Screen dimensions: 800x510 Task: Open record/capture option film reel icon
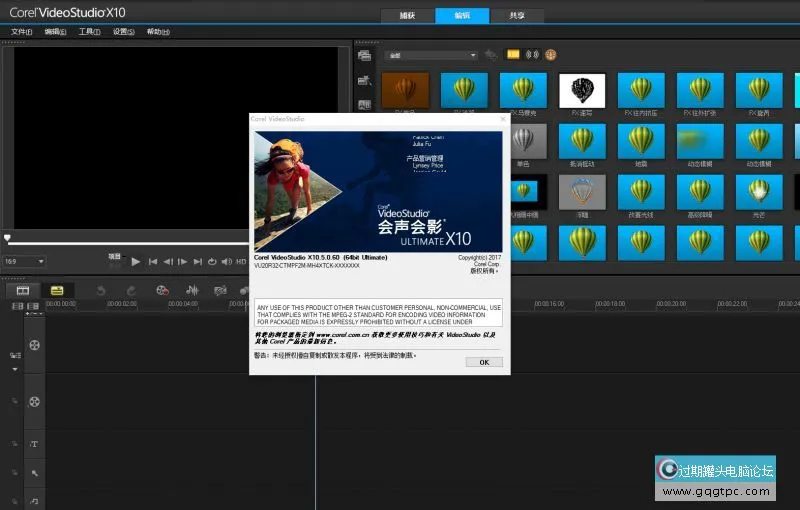pos(162,291)
